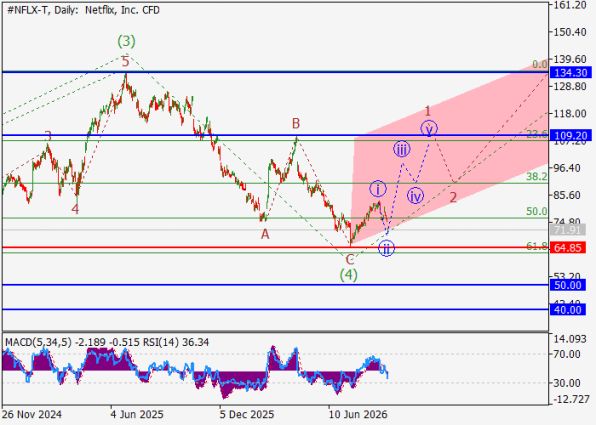Click the green (4) wave label
This screenshot has width=596, height=425.
(x=349, y=275)
